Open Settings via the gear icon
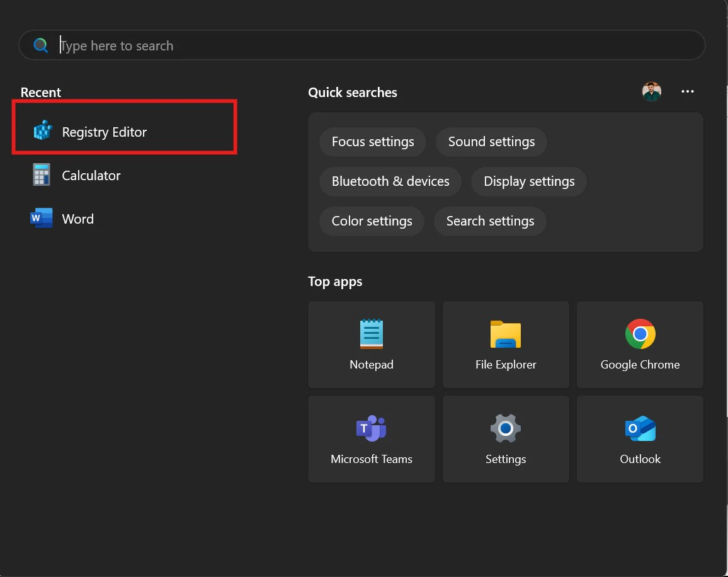This screenshot has width=728, height=577. point(506,428)
